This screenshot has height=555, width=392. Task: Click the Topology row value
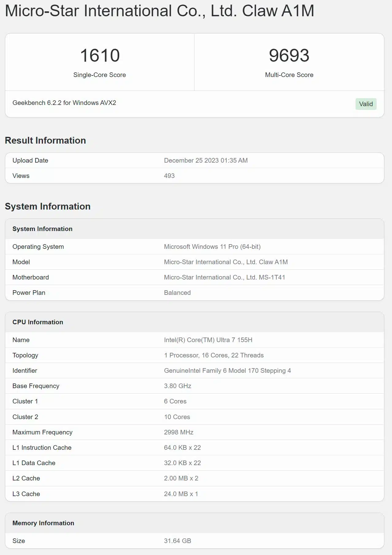tap(214, 355)
